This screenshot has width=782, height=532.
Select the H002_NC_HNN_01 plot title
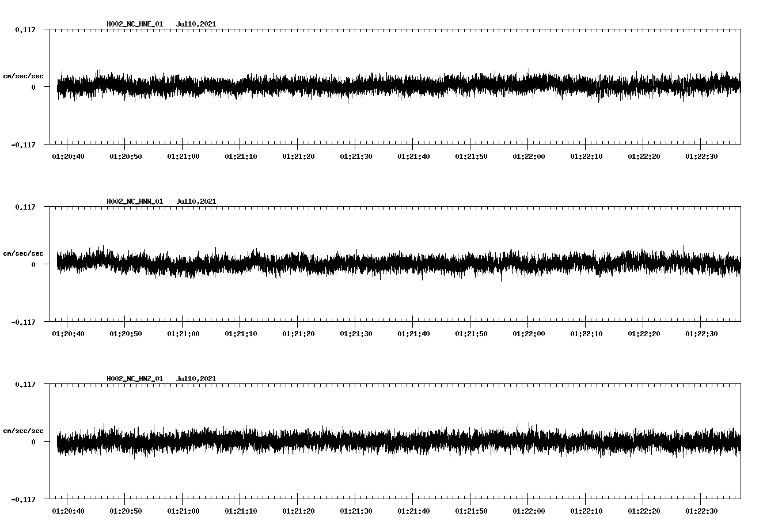tap(135, 202)
